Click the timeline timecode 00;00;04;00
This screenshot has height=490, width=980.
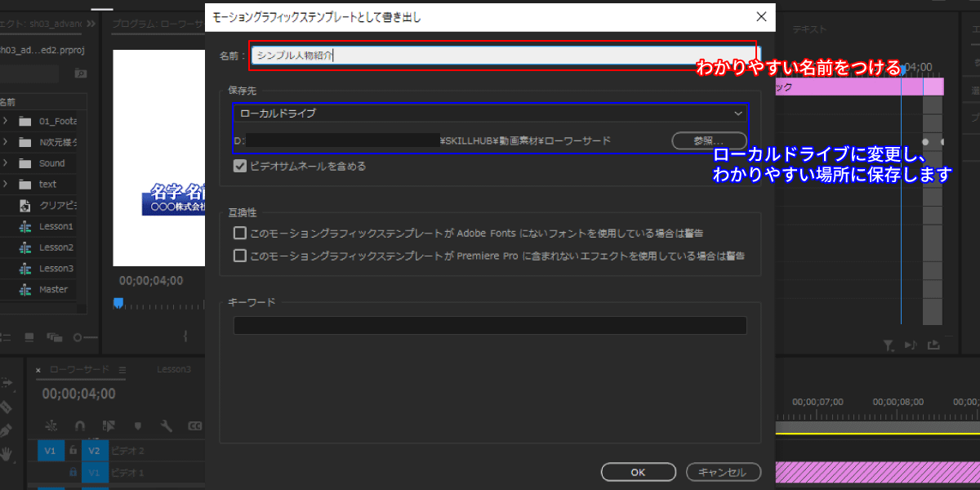click(79, 394)
